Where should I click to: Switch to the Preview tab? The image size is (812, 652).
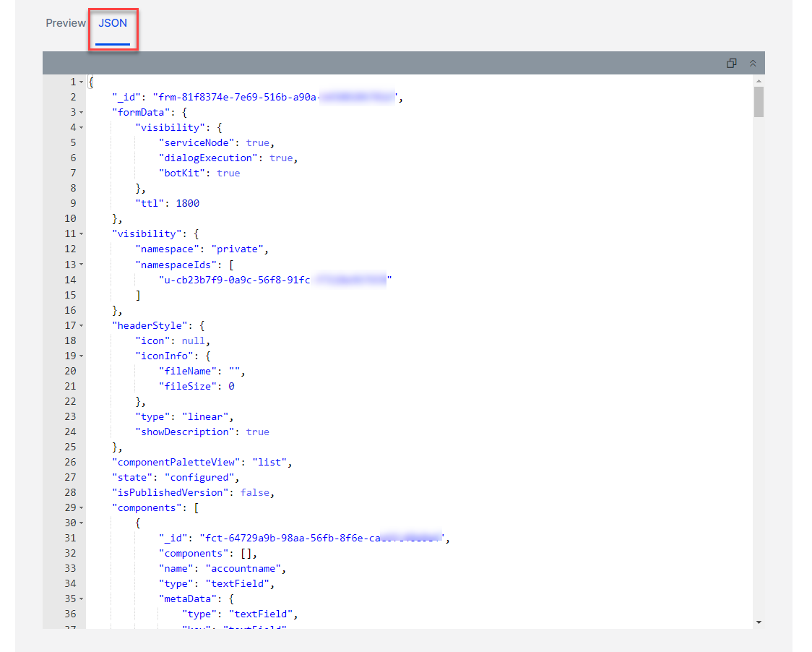click(x=66, y=23)
